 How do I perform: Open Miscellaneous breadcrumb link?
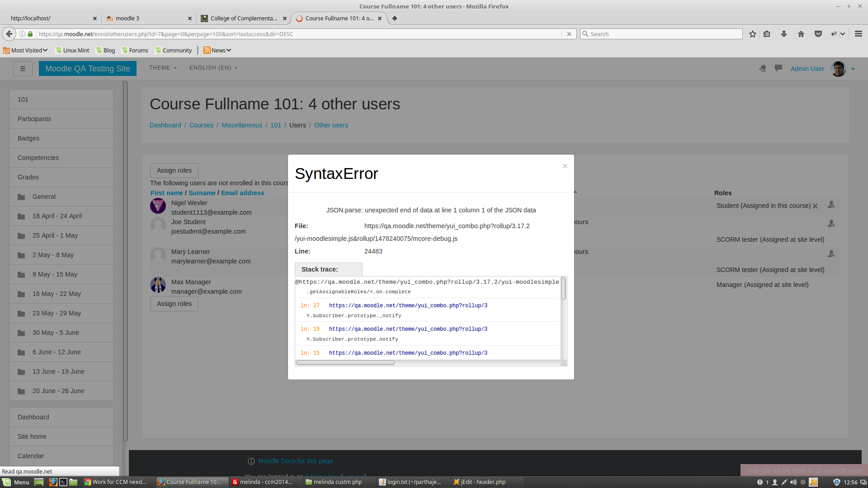tap(242, 125)
